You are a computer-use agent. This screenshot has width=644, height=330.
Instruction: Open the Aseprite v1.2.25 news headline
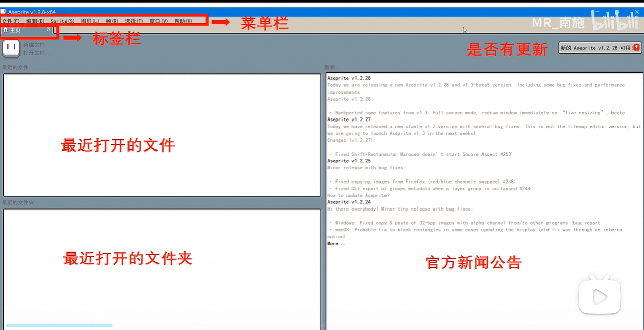[x=349, y=161]
